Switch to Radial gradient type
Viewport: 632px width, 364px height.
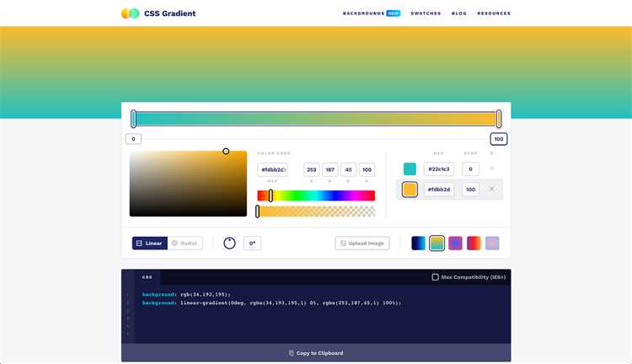pos(185,243)
